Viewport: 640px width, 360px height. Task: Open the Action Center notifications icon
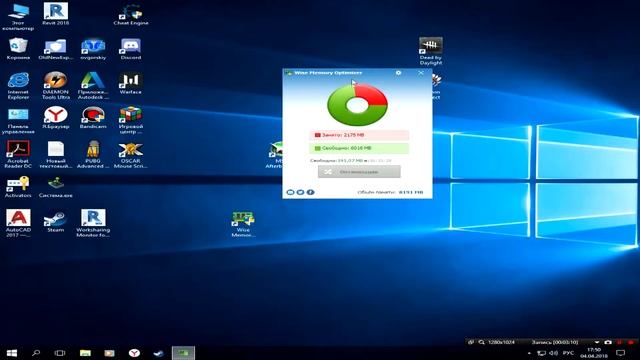(621, 353)
